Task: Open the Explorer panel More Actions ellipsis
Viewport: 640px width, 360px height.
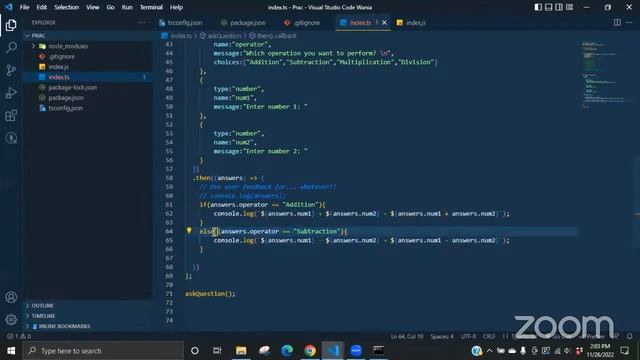Action: (x=142, y=22)
